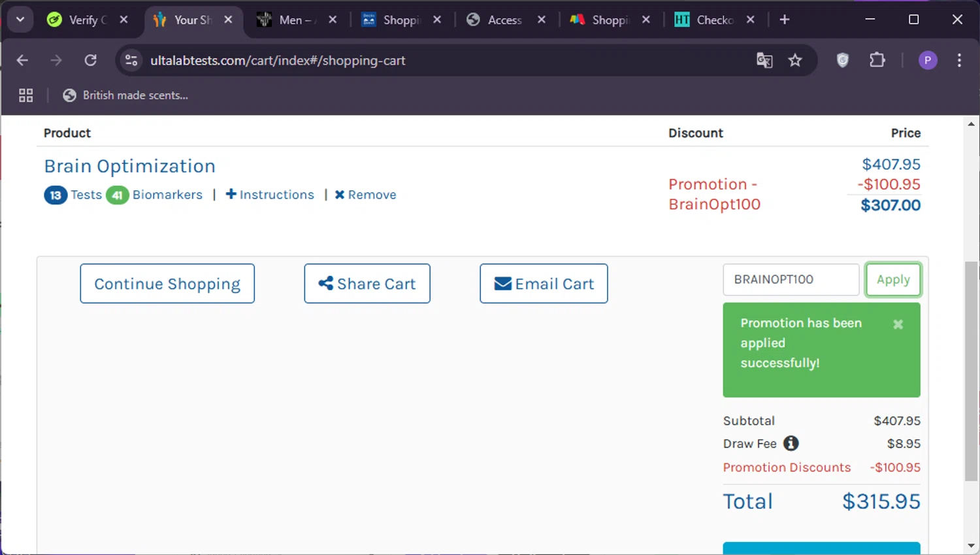980x555 pixels.
Task: Click the shield icon in the toolbar
Action: click(843, 61)
